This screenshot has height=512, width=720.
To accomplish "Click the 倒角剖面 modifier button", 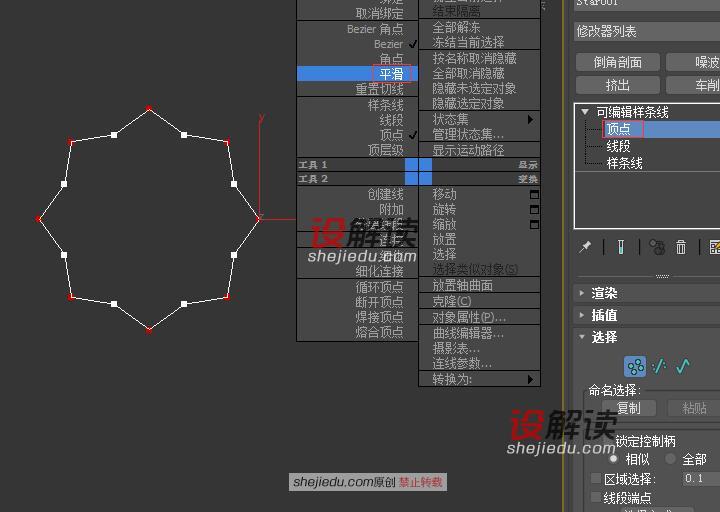I will point(618,62).
